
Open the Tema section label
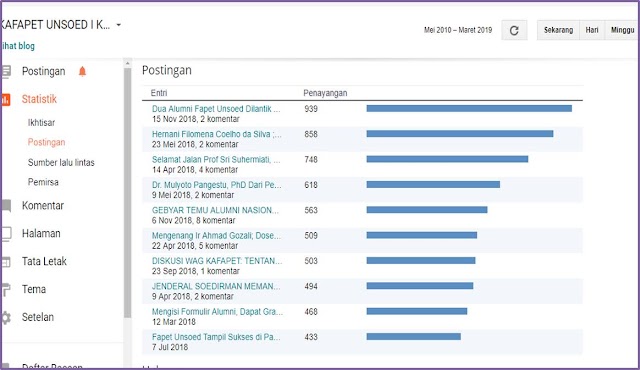(x=34, y=289)
